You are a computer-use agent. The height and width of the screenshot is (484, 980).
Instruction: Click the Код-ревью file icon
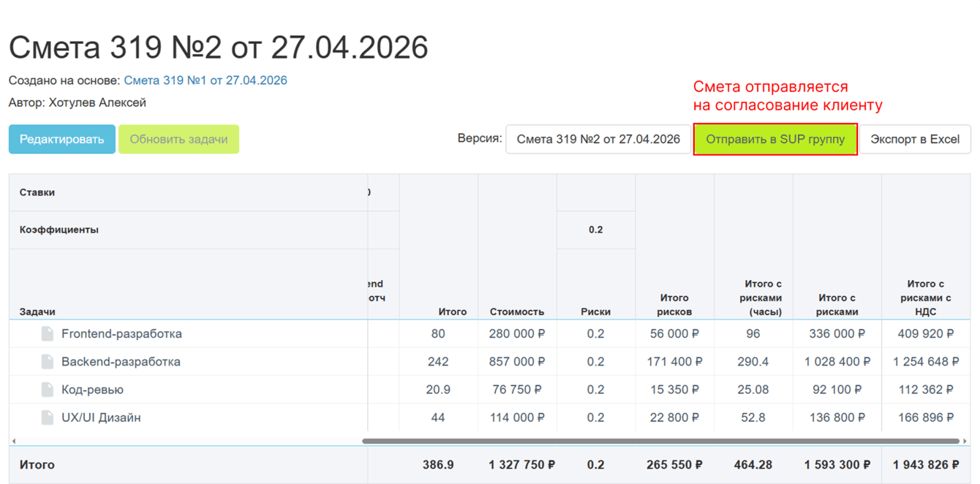pos(48,390)
